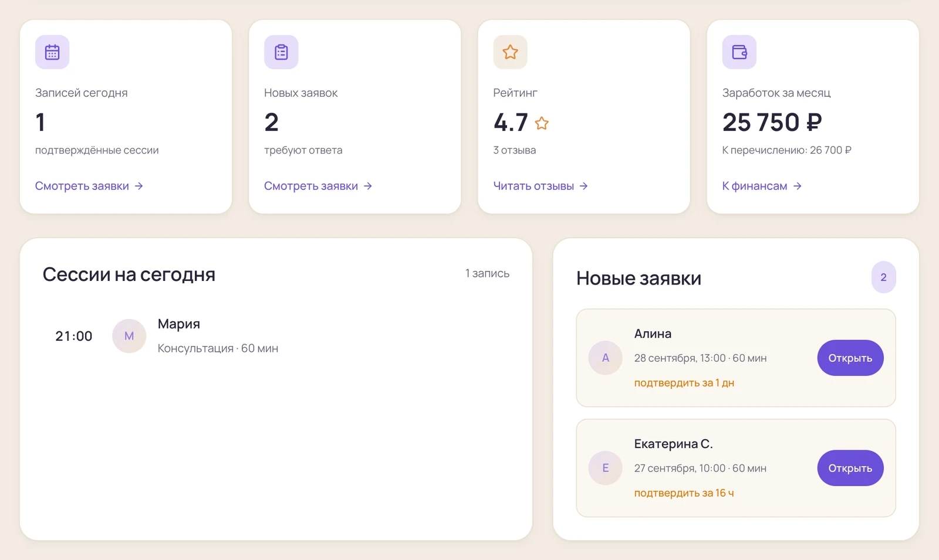Viewport: 939px width, 560px height.
Task: Click the Записей сегодня label
Action: 81,93
